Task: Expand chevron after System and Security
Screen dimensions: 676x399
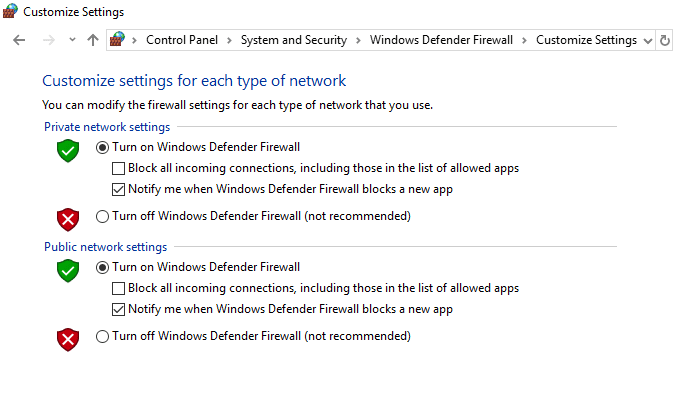Action: tap(358, 41)
